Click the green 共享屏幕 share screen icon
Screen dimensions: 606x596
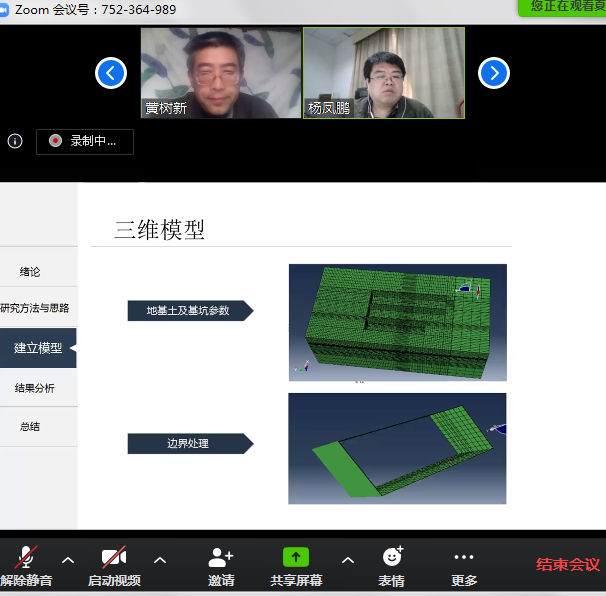click(296, 557)
